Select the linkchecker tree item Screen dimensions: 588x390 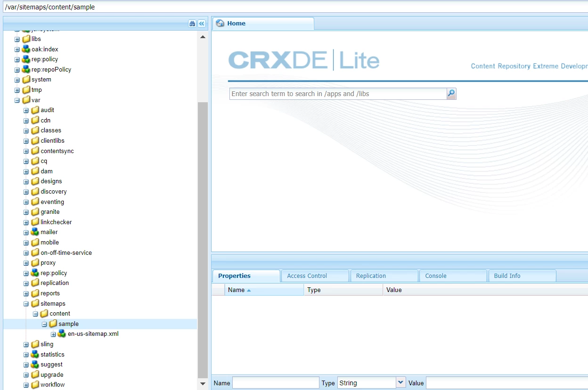point(56,222)
